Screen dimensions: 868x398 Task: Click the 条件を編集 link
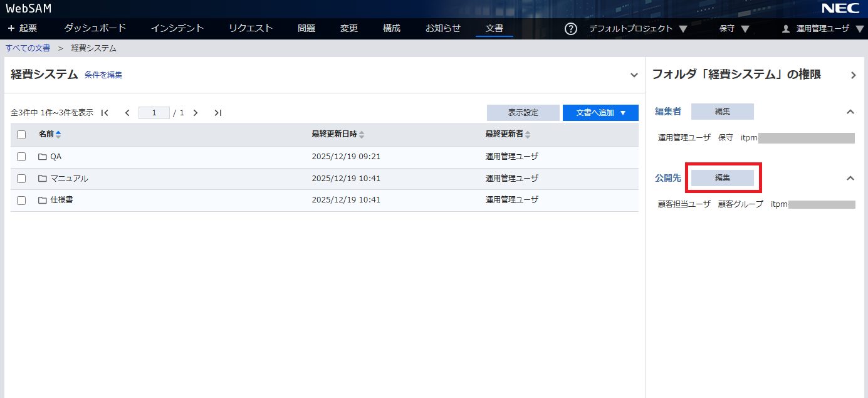point(103,75)
